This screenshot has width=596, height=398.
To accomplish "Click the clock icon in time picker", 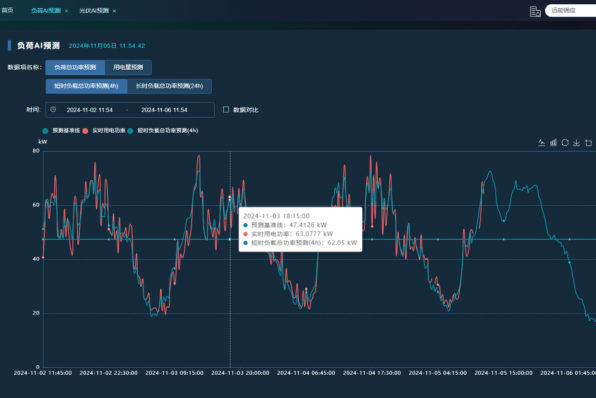I will pos(53,109).
